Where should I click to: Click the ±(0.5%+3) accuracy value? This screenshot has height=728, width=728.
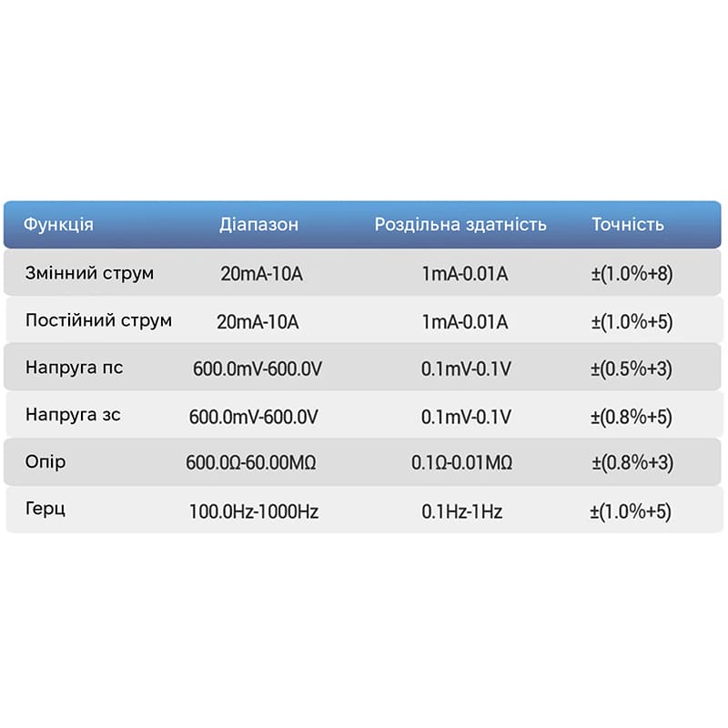click(x=632, y=369)
